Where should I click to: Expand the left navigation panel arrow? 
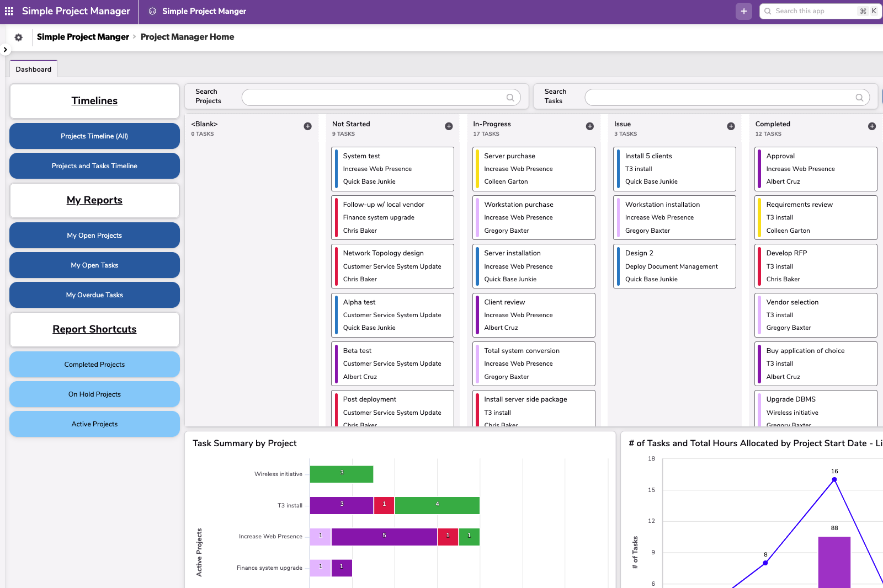point(5,50)
